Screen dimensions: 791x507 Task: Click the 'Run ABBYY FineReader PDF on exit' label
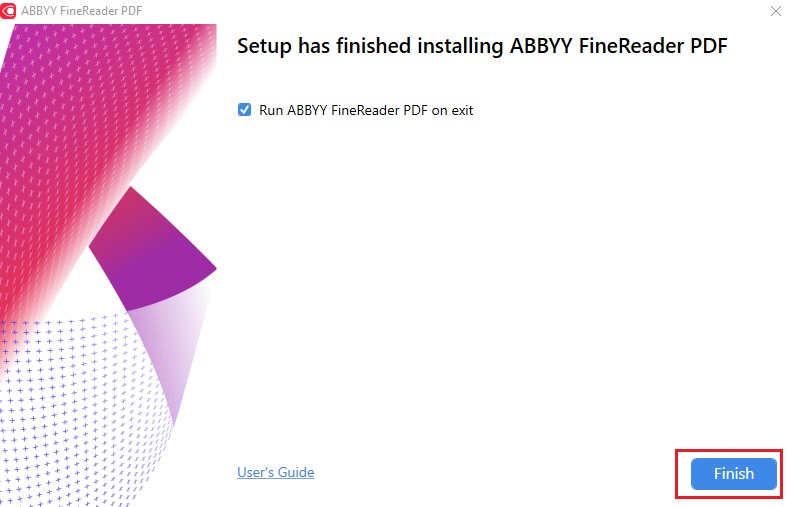[x=366, y=110]
